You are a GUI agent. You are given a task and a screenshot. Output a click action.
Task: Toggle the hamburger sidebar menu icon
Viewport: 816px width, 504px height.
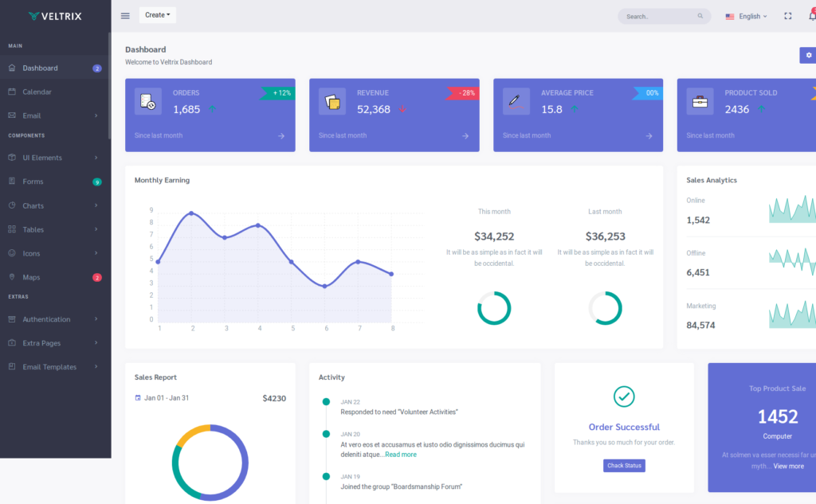click(x=125, y=16)
